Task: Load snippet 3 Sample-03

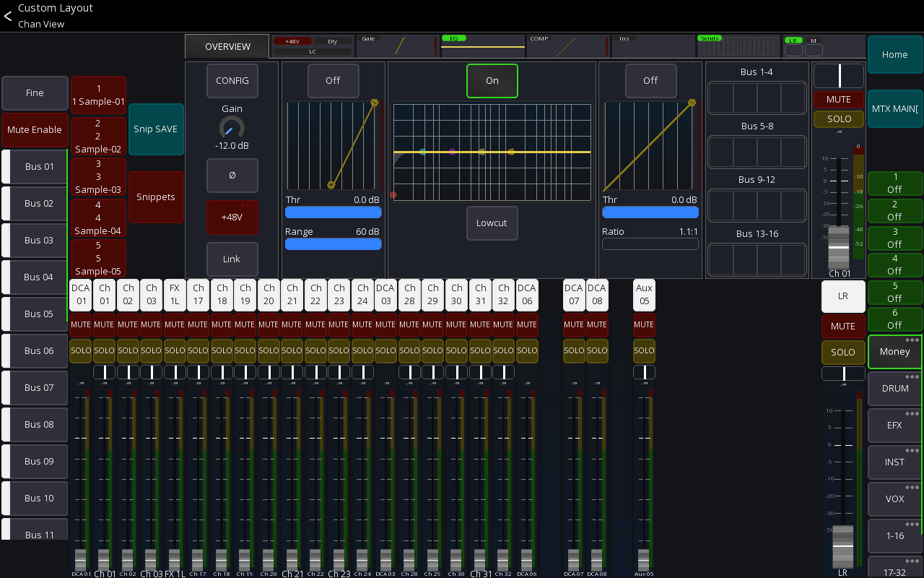Action: pyautogui.click(x=98, y=176)
